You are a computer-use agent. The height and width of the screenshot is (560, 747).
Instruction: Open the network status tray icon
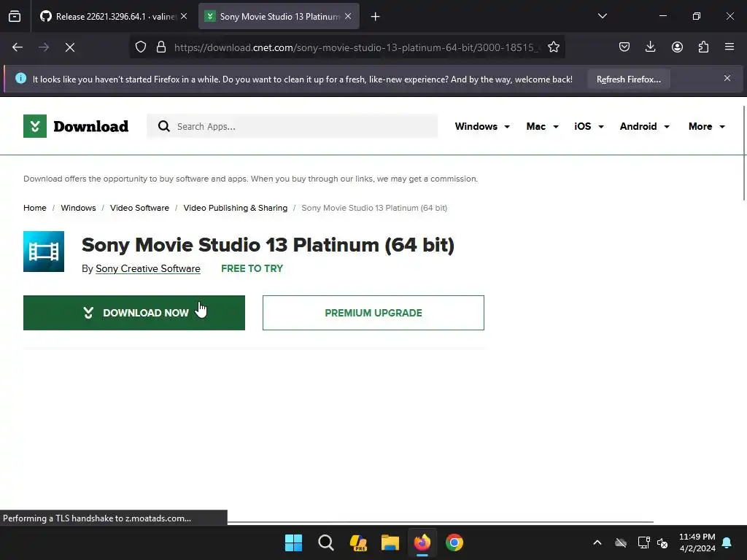(x=643, y=542)
